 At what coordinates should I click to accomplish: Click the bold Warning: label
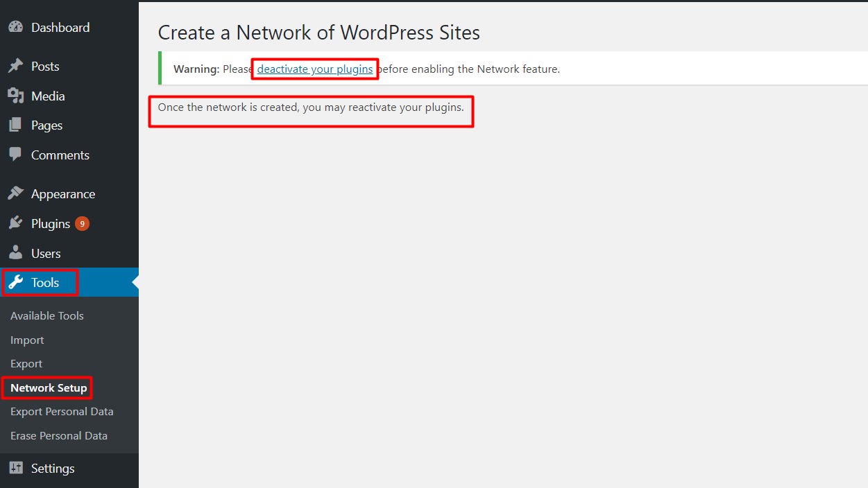click(196, 69)
